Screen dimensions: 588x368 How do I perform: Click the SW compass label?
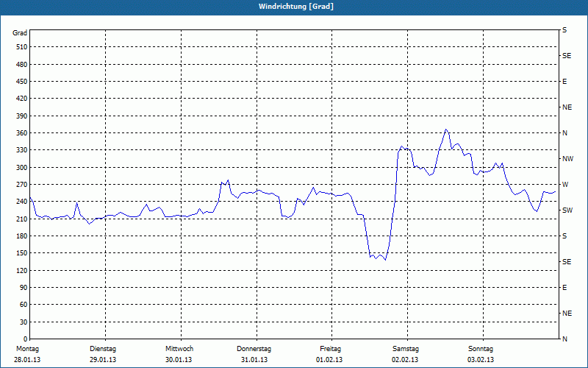(x=567, y=210)
